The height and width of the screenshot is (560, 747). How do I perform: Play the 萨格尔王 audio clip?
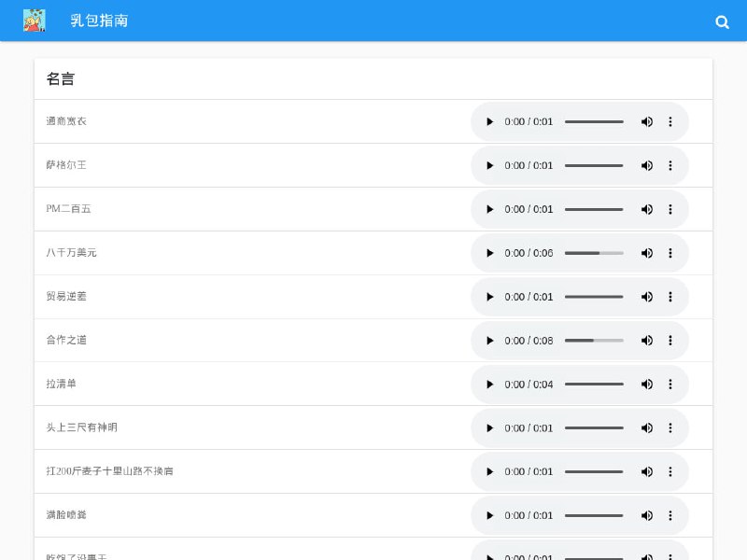tap(489, 165)
